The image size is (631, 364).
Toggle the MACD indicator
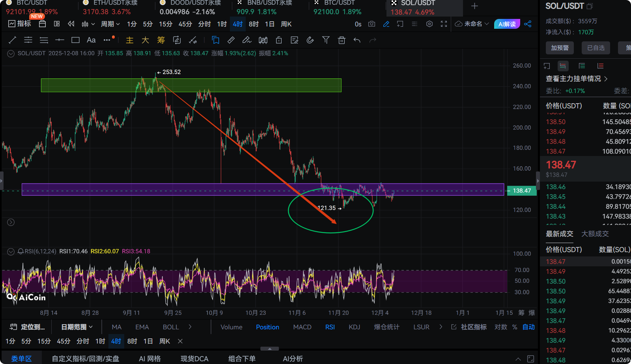click(302, 327)
